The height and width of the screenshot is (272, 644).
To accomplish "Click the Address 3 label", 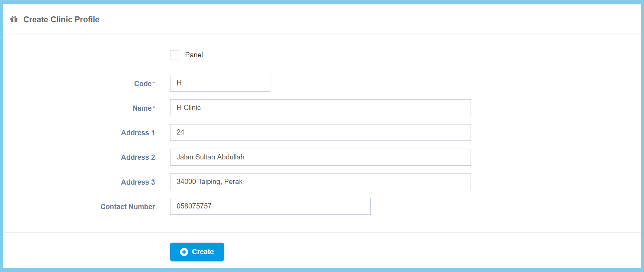I will tap(138, 182).
